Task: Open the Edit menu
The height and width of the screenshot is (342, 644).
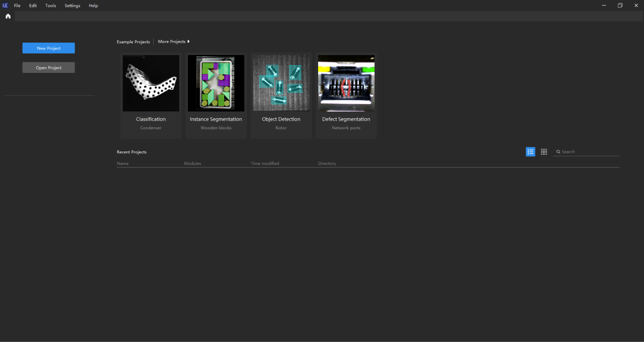Action: pos(33,6)
